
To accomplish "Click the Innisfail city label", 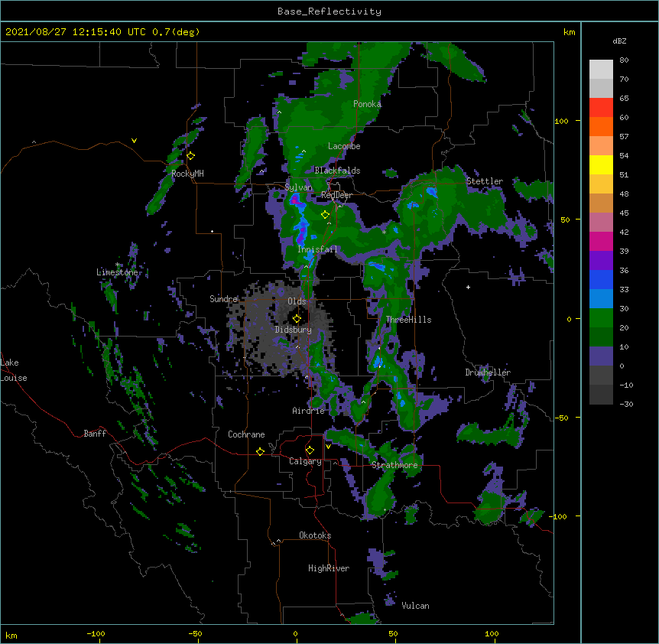I will coord(317,249).
